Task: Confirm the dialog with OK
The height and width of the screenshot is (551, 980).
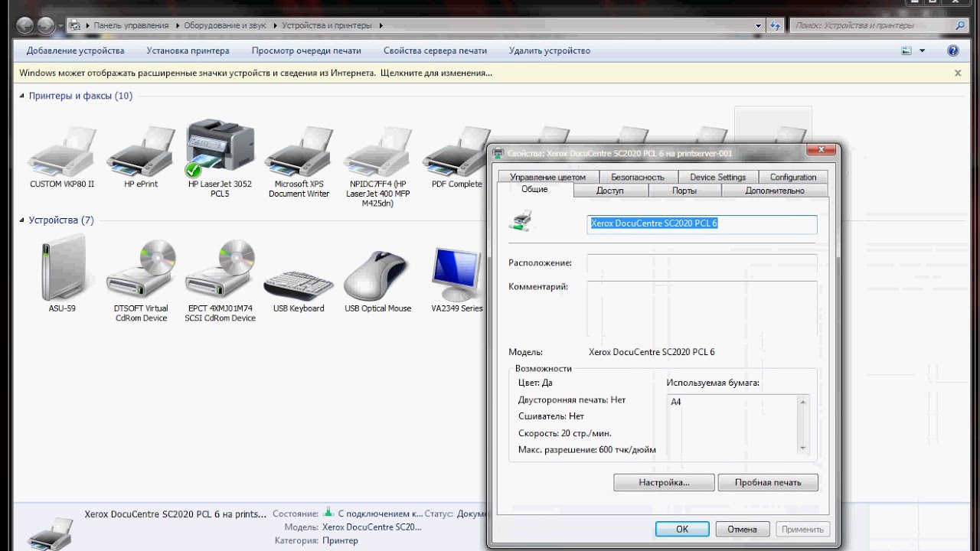Action: (x=682, y=529)
